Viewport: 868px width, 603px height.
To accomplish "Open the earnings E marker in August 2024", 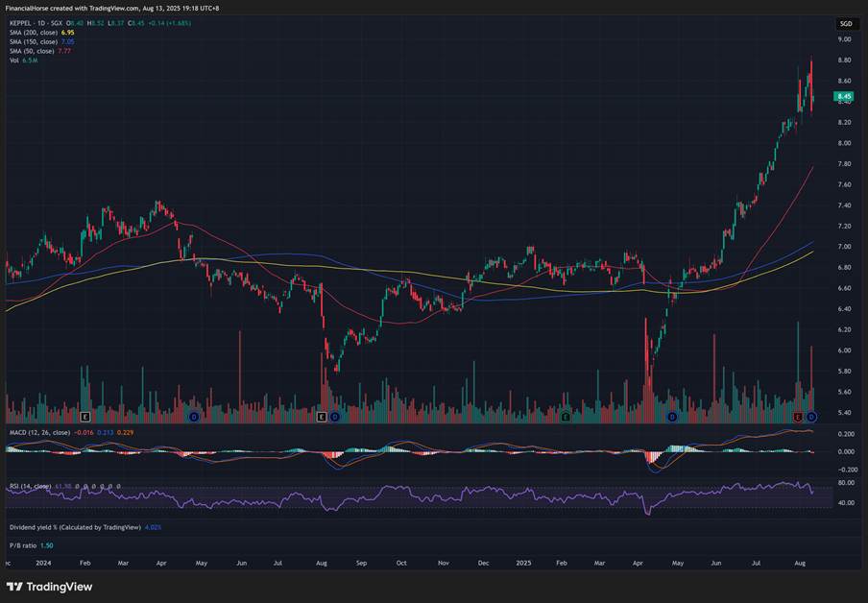I will 322,417.
